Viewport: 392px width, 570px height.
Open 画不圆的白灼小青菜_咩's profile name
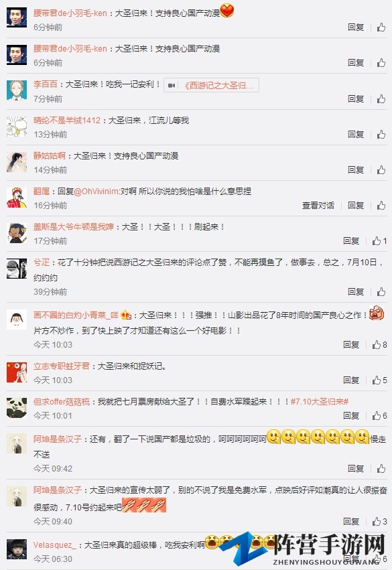(76, 315)
